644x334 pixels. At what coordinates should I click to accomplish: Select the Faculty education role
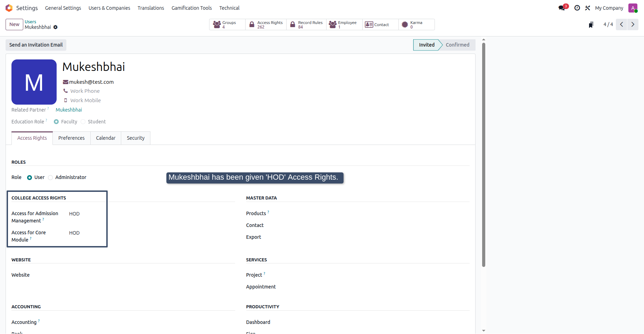(56, 122)
